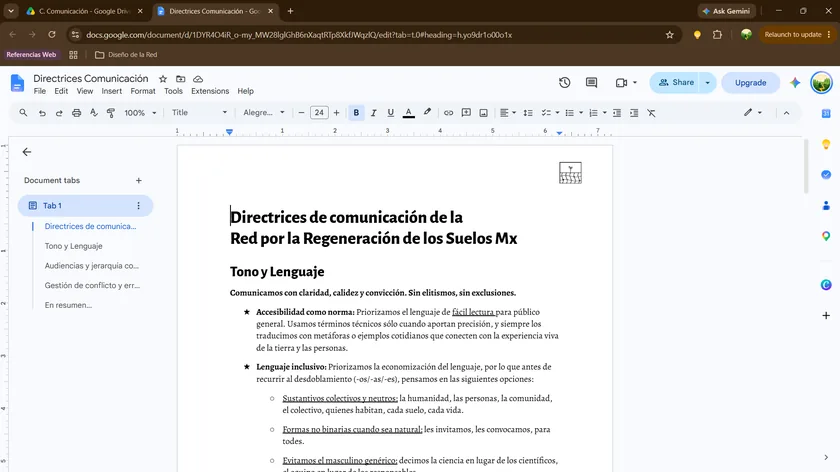The width and height of the screenshot is (840, 472).
Task: Open the zoom level dropdown
Action: [140, 113]
